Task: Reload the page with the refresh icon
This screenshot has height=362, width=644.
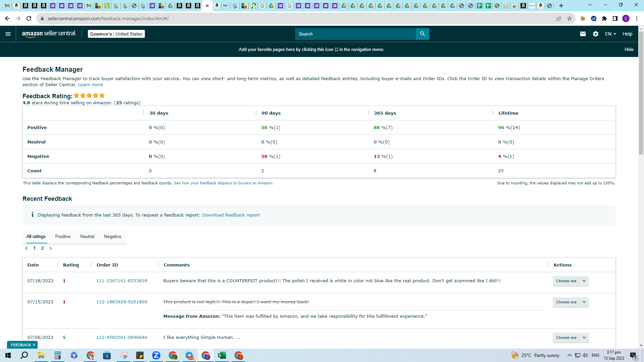Action: pos(29,18)
